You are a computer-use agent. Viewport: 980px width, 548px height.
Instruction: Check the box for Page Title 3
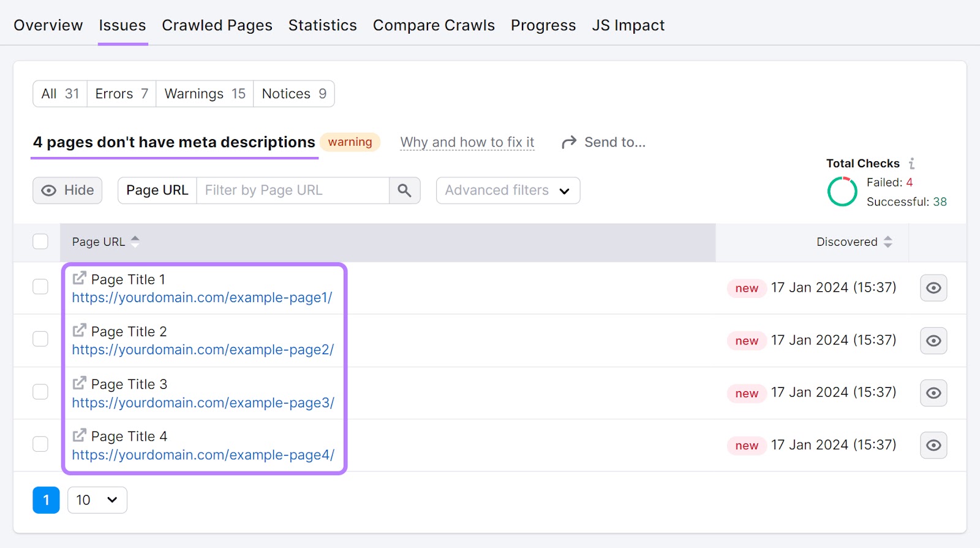pos(40,392)
